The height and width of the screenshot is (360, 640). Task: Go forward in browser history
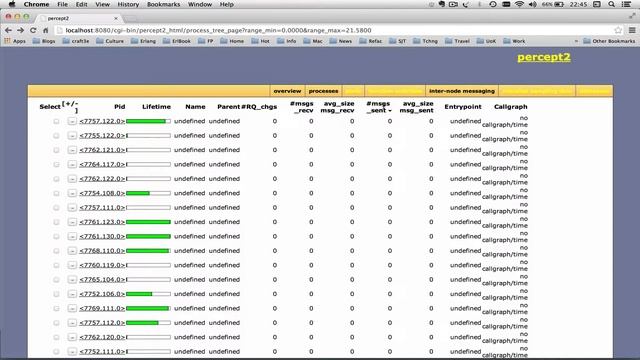(20, 30)
